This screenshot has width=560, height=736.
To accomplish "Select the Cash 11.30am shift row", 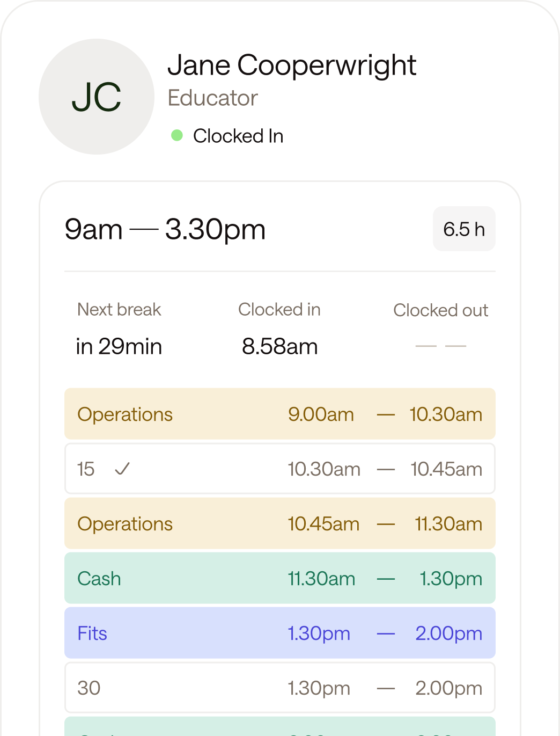I will coord(279,578).
